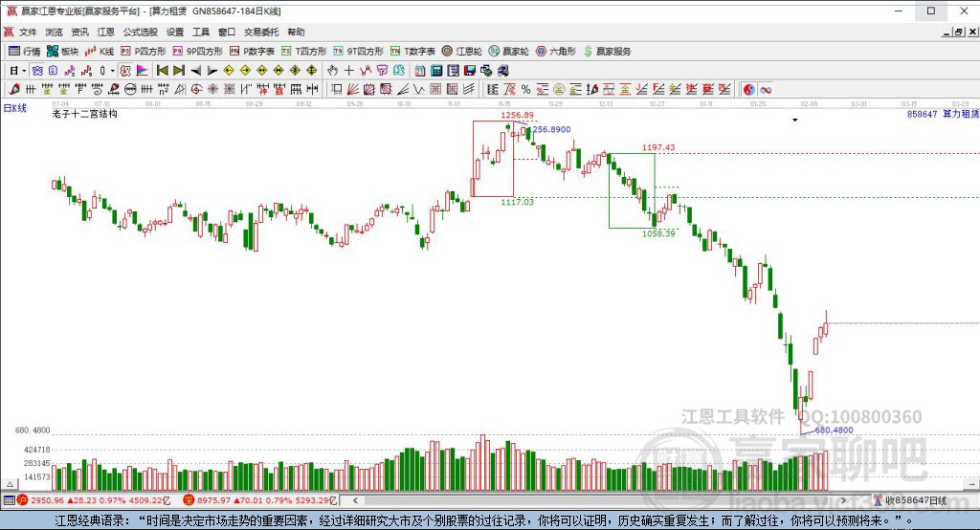Click the 1058.39 low price label

point(658,233)
